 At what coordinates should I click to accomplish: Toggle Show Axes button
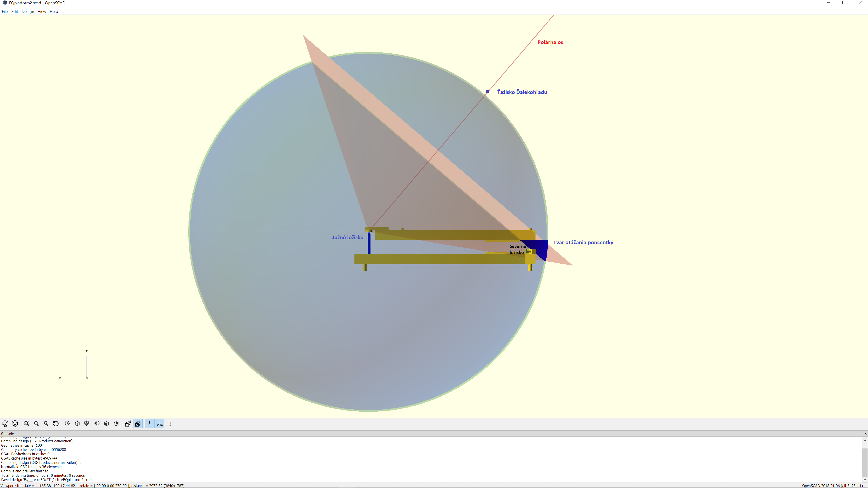point(150,424)
